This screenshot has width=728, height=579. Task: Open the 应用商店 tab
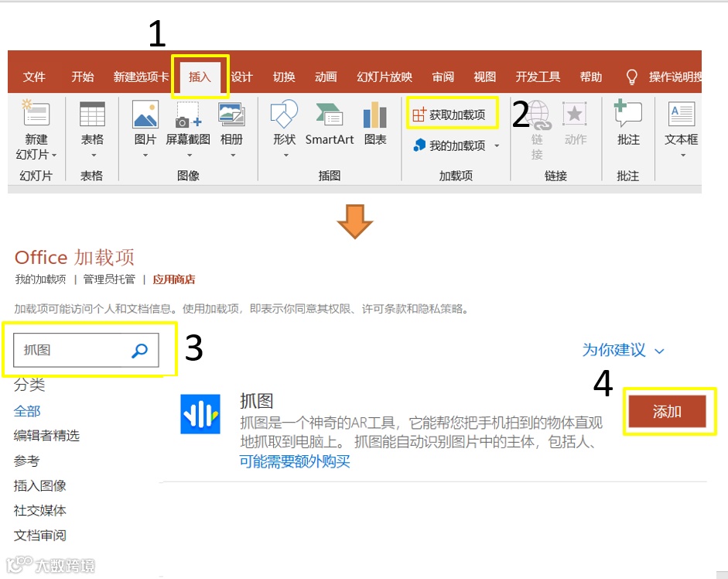pyautogui.click(x=173, y=279)
